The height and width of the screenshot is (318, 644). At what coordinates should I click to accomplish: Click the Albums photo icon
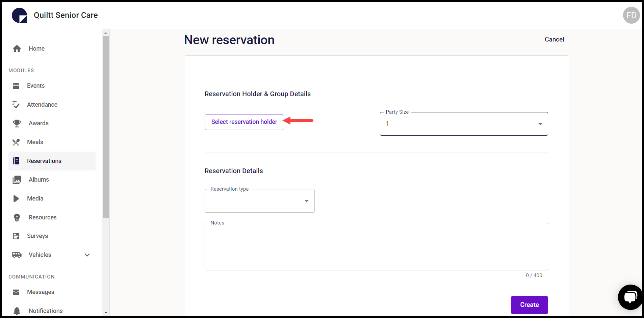click(x=17, y=180)
